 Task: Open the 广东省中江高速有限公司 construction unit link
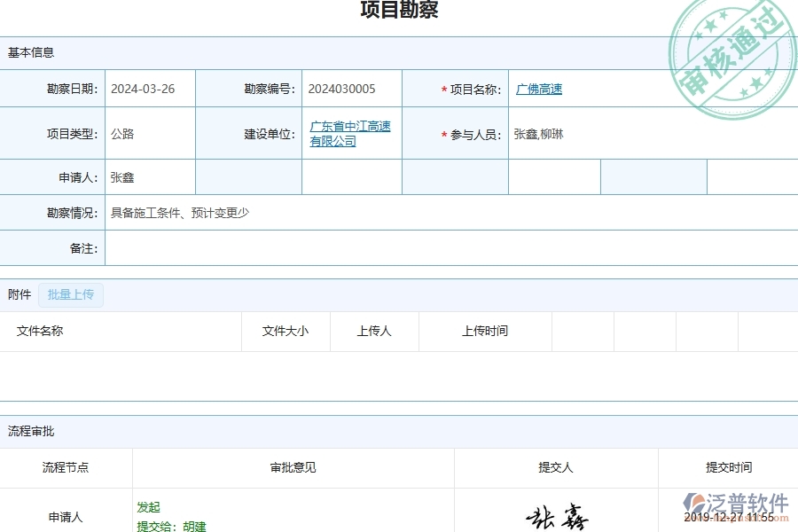click(350, 133)
